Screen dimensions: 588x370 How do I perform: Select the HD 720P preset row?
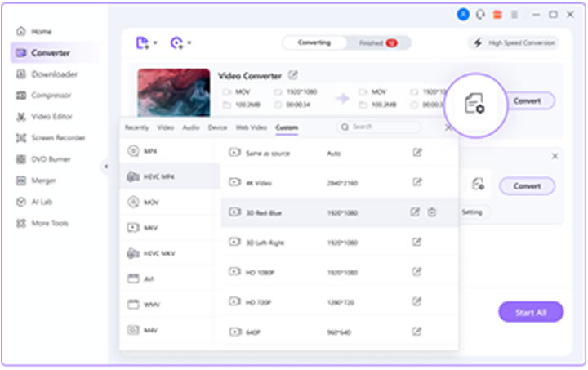(x=340, y=301)
